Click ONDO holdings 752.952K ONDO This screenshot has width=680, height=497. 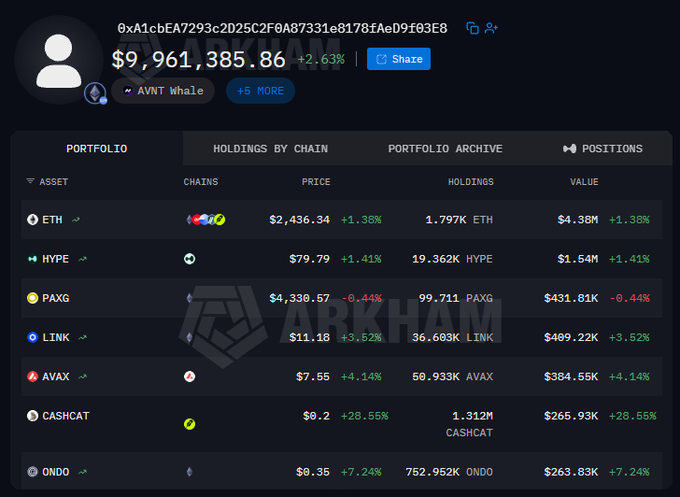(449, 472)
